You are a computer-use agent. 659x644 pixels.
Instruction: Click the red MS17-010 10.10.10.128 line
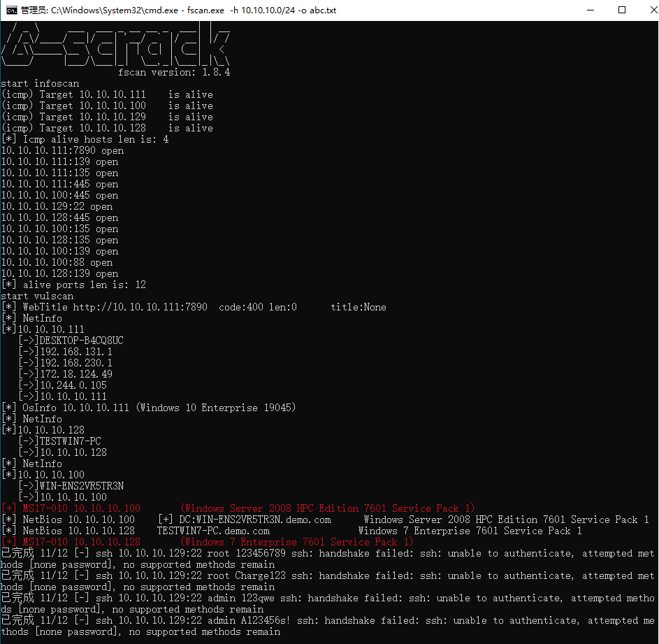point(207,542)
